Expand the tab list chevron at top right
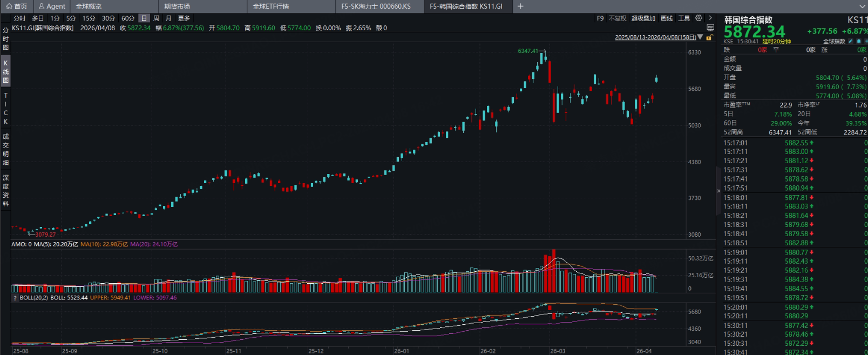This screenshot has width=868, height=355. (863, 6)
